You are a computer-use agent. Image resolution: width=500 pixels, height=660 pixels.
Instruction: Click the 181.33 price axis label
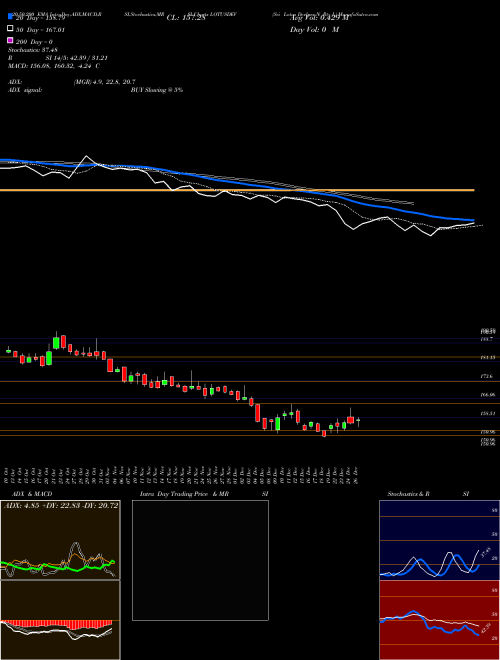(488, 357)
